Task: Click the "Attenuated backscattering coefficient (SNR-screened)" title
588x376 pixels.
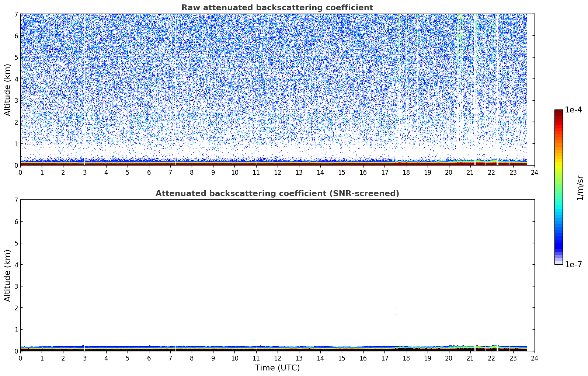Action: 277,194
